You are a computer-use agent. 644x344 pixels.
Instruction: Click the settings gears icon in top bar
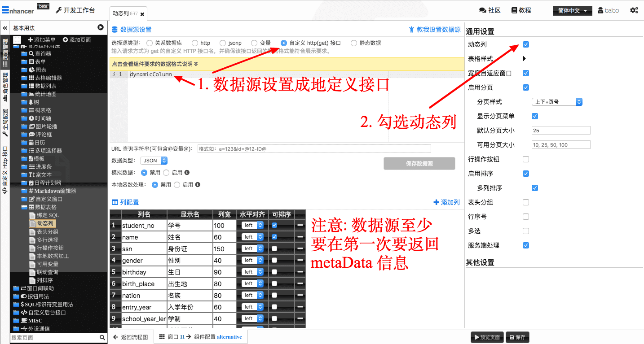[x=634, y=10]
